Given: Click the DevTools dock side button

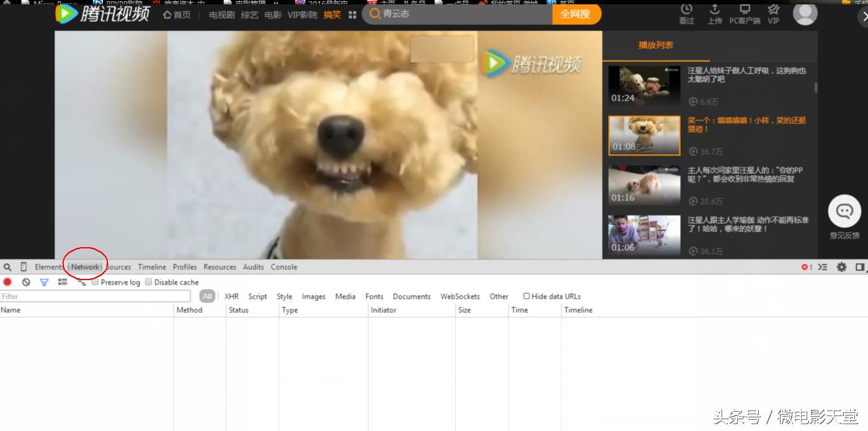Looking at the screenshot, I should coord(860,267).
